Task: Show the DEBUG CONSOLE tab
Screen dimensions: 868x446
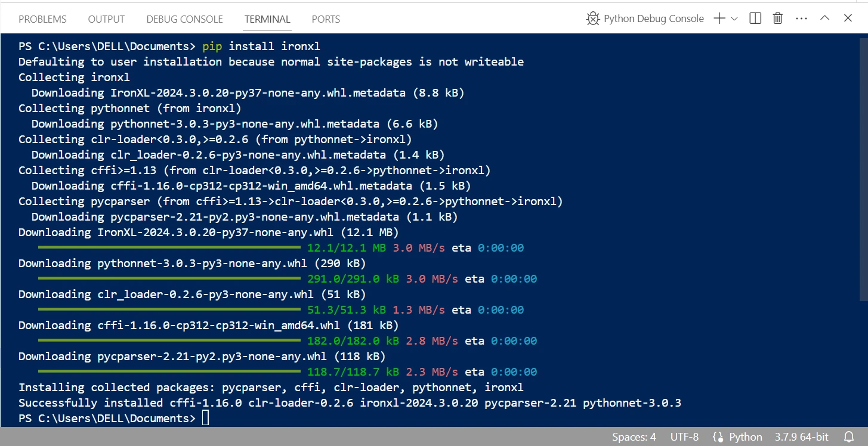Action: (x=184, y=19)
